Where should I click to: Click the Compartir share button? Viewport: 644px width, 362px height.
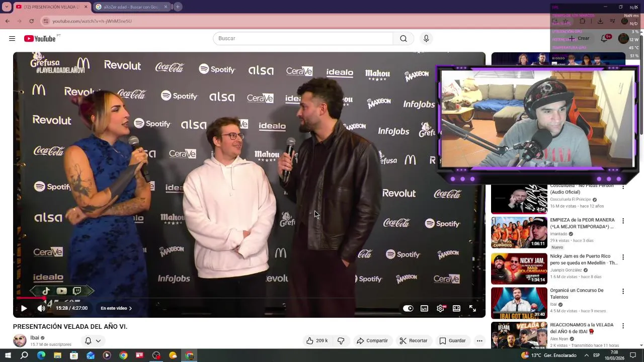(x=372, y=341)
